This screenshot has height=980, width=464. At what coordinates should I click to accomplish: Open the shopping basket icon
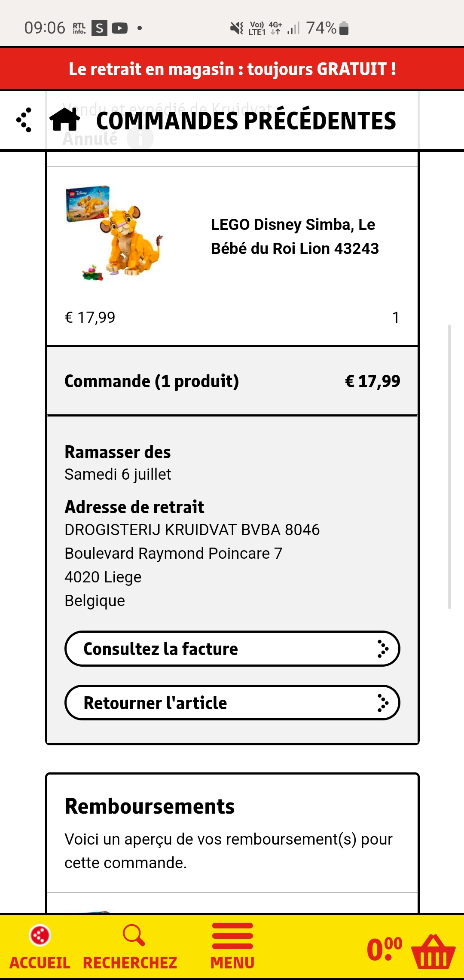tap(433, 952)
